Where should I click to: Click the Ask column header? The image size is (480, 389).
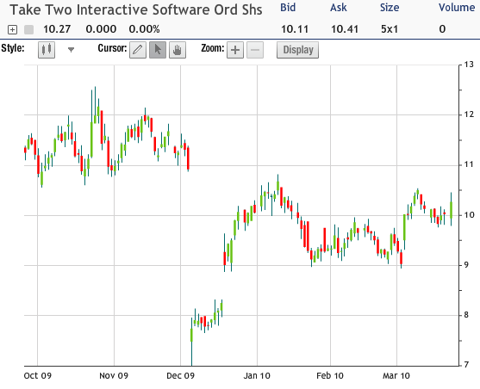pyautogui.click(x=338, y=7)
